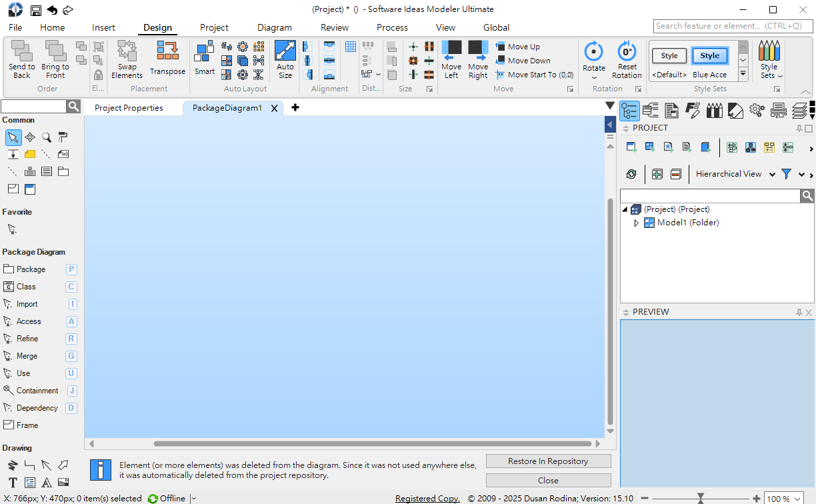Screen dimensions: 816x504
Task: Toggle the Blue Accent style
Action: coord(709,56)
